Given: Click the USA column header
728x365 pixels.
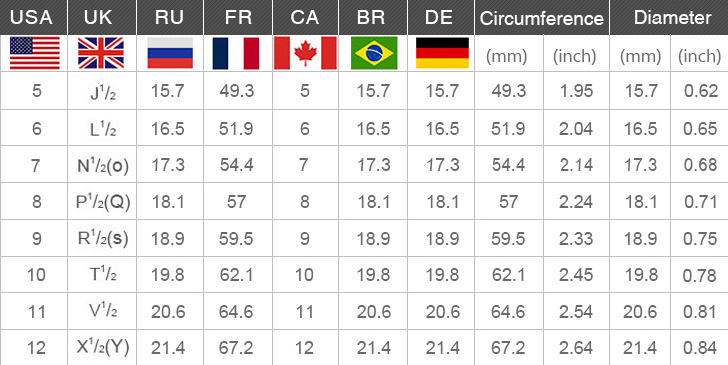Looking at the screenshot, I should 33,17.
